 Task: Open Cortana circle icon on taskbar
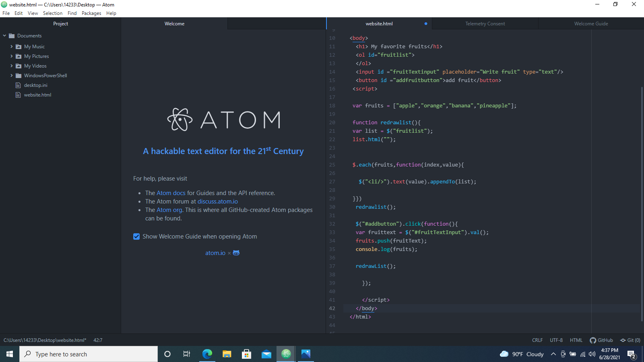coord(167,354)
